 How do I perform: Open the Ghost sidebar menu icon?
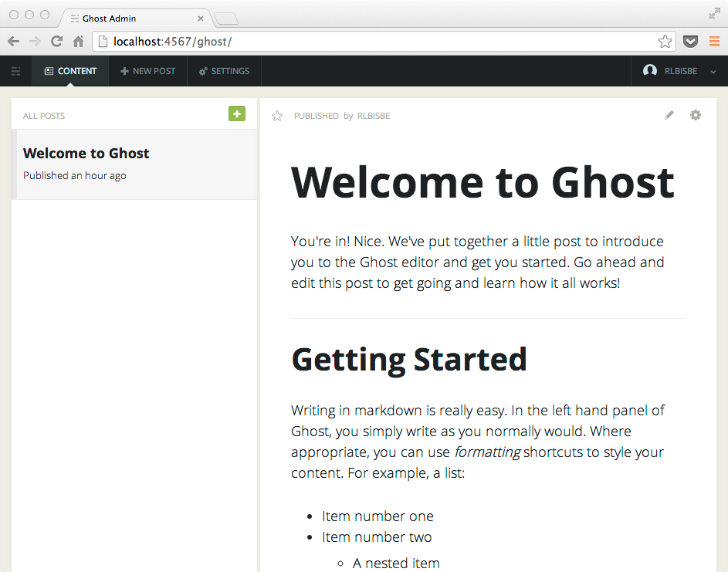(x=16, y=71)
